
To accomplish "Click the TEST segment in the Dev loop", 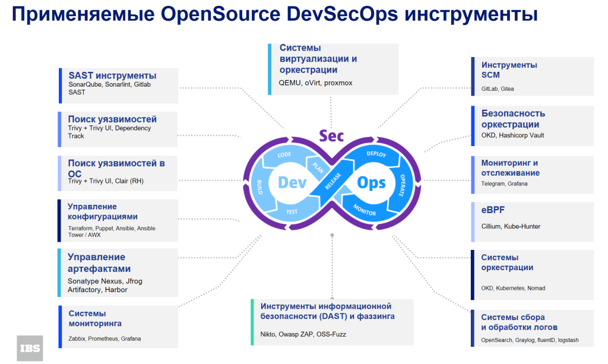I will [x=292, y=211].
